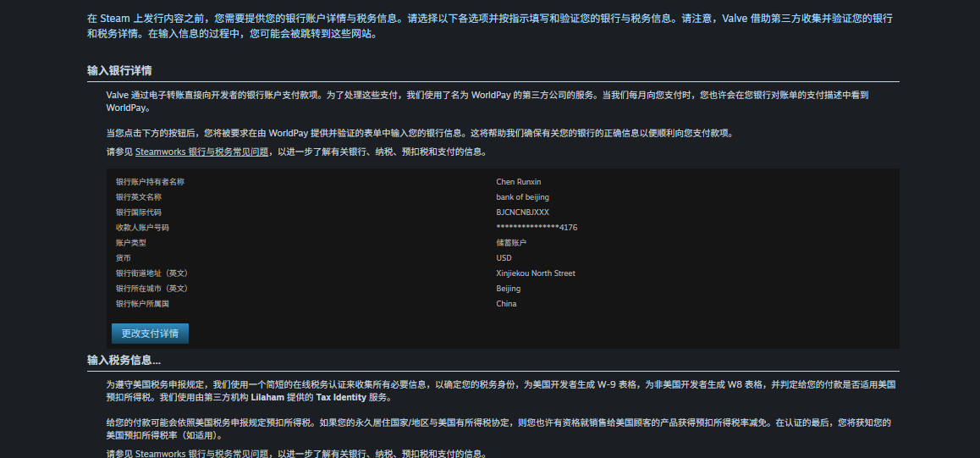Screen dimensions: 980x458
Task: Select the 银行所在城市（英文） label
Action: (x=151, y=289)
